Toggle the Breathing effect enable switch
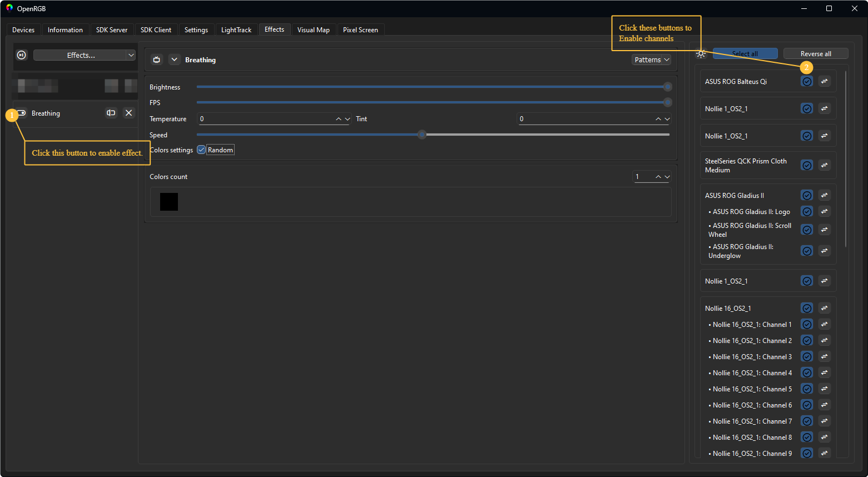Viewport: 868px width, 477px height. coord(21,113)
